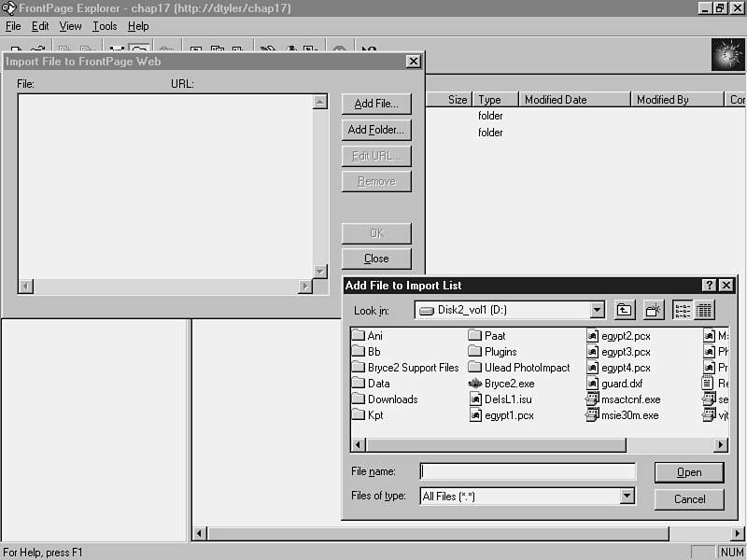Select the Ani folder
The image size is (747, 560).
tap(367, 336)
